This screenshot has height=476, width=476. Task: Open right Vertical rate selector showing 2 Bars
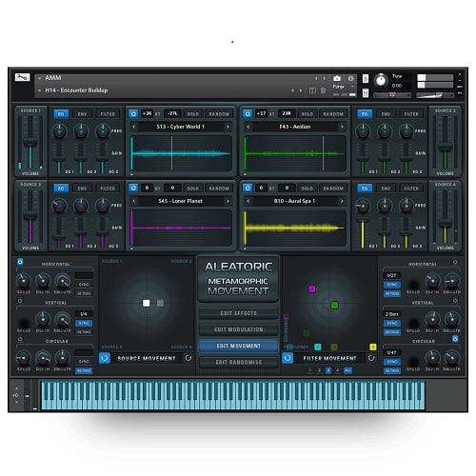(392, 314)
